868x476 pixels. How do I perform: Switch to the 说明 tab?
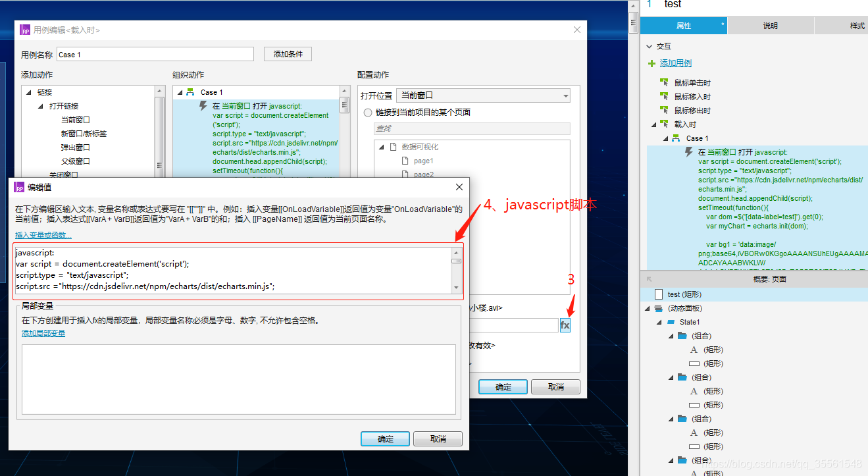pos(771,26)
